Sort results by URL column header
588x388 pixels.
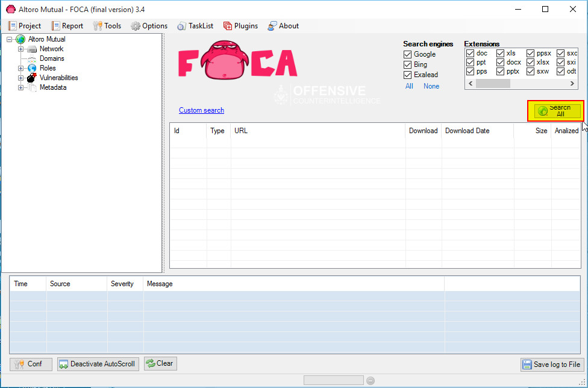point(318,131)
